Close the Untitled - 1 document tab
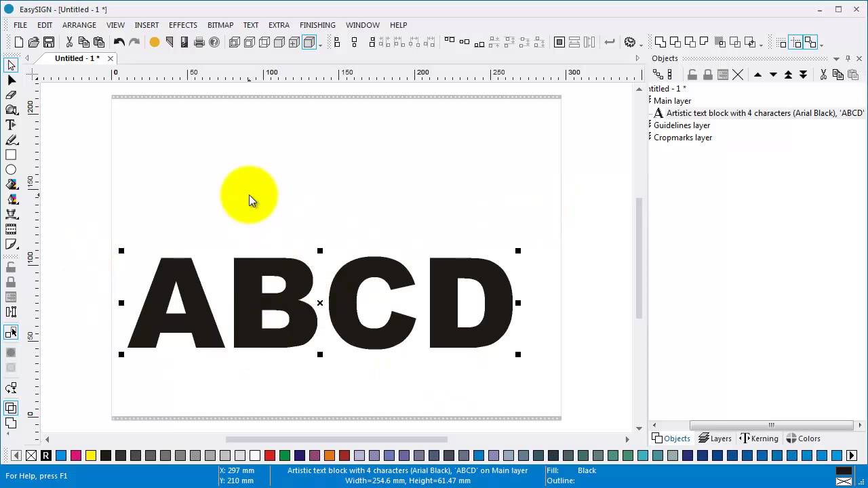The image size is (868, 488). 111,58
